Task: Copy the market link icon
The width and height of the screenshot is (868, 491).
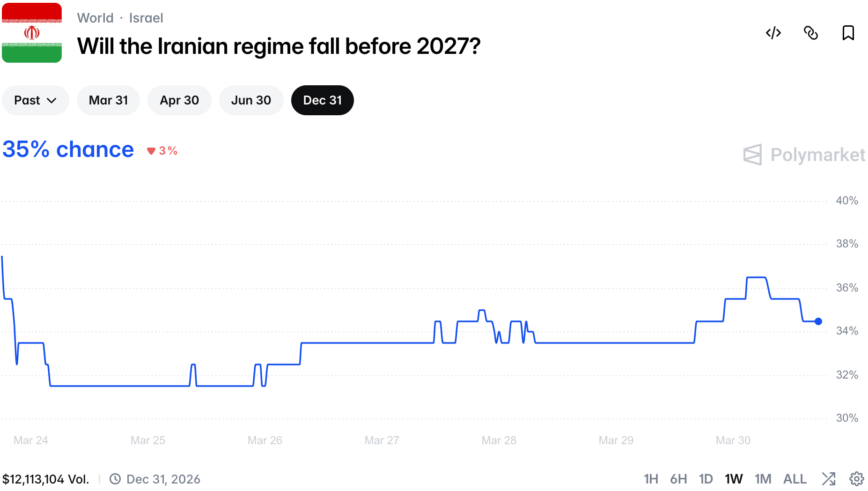Action: pyautogui.click(x=810, y=33)
